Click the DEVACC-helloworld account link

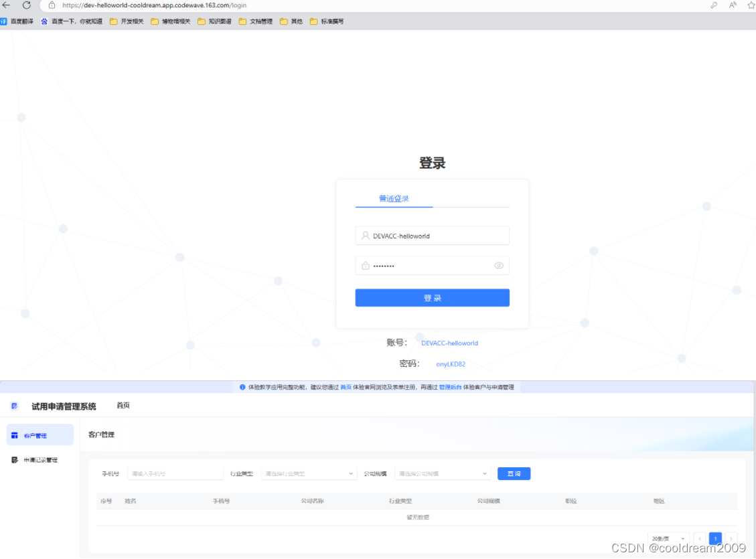[x=449, y=343]
